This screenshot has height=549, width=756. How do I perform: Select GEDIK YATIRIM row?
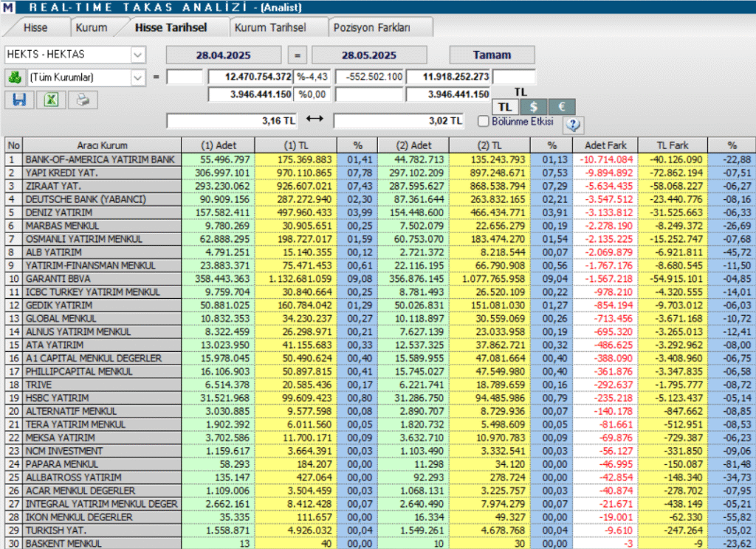pos(380,305)
